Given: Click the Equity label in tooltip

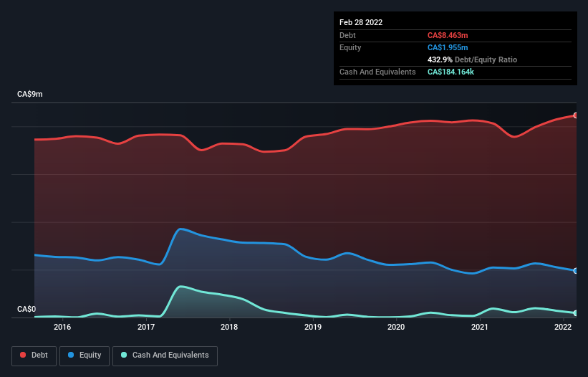Looking at the screenshot, I should (350, 47).
